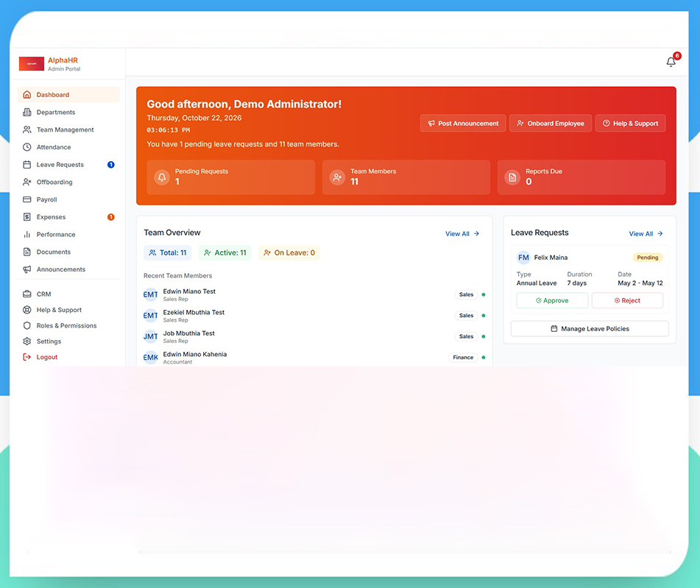This screenshot has height=588, width=700.
Task: Click the EMK avatar
Action: [x=150, y=358]
